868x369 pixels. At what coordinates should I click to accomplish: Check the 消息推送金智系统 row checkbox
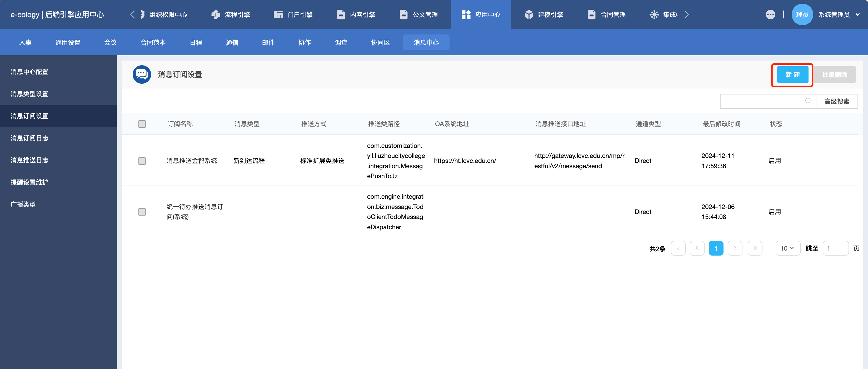click(142, 161)
